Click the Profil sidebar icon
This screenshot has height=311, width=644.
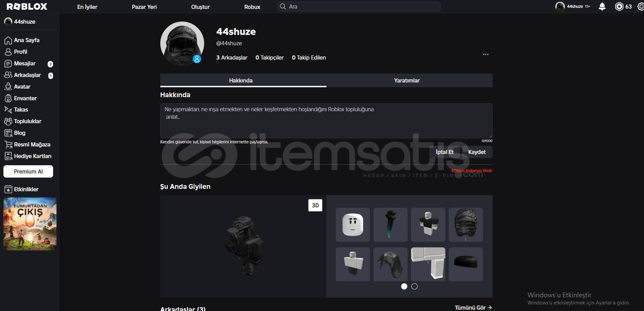(8, 52)
